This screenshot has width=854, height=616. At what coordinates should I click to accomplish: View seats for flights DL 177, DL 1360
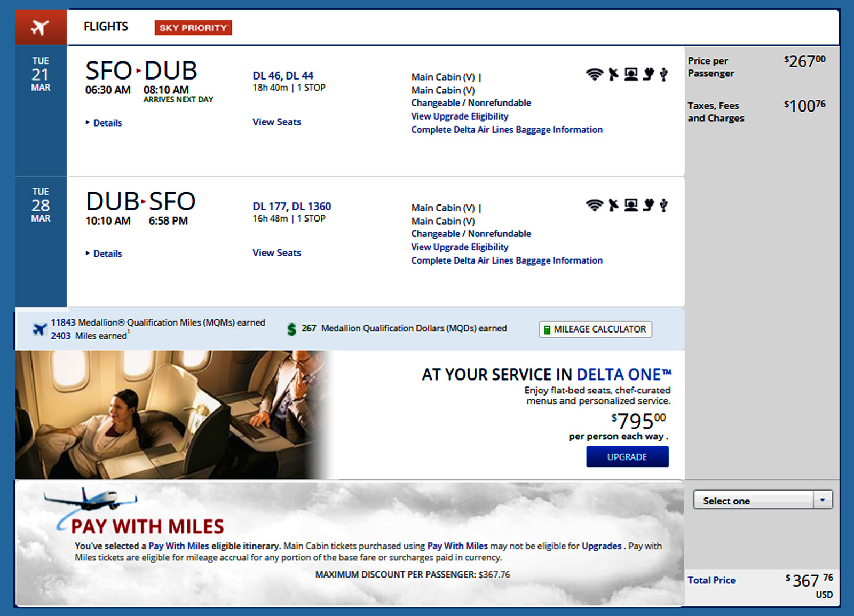tap(276, 252)
